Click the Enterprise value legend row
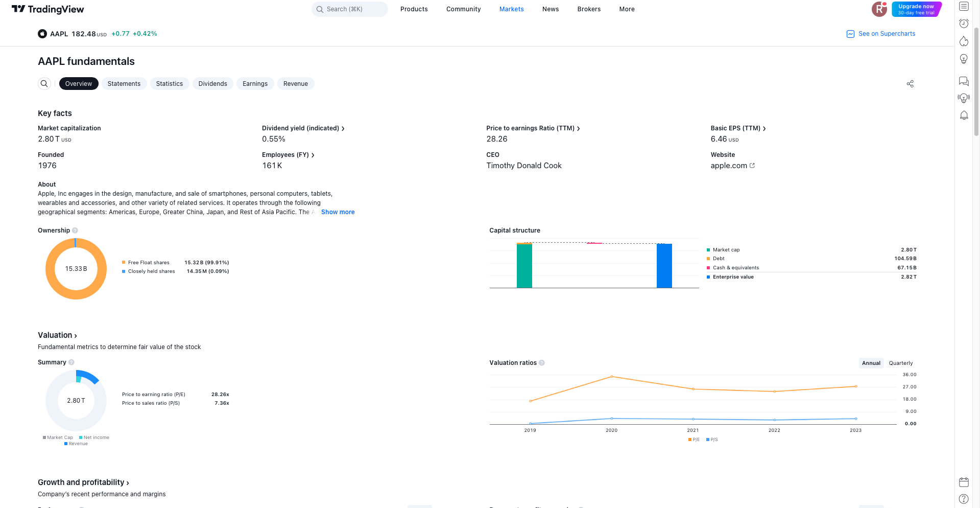The height and width of the screenshot is (508, 980). click(x=811, y=277)
